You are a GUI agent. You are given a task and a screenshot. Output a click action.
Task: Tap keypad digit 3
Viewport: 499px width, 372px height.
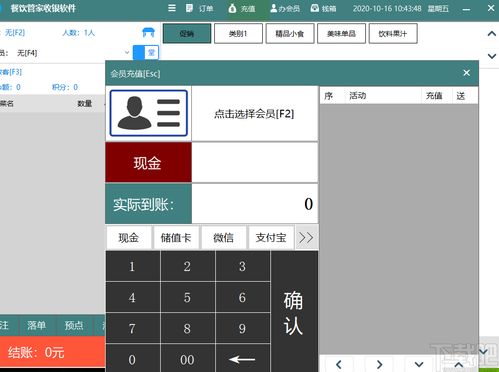pyautogui.click(x=243, y=266)
